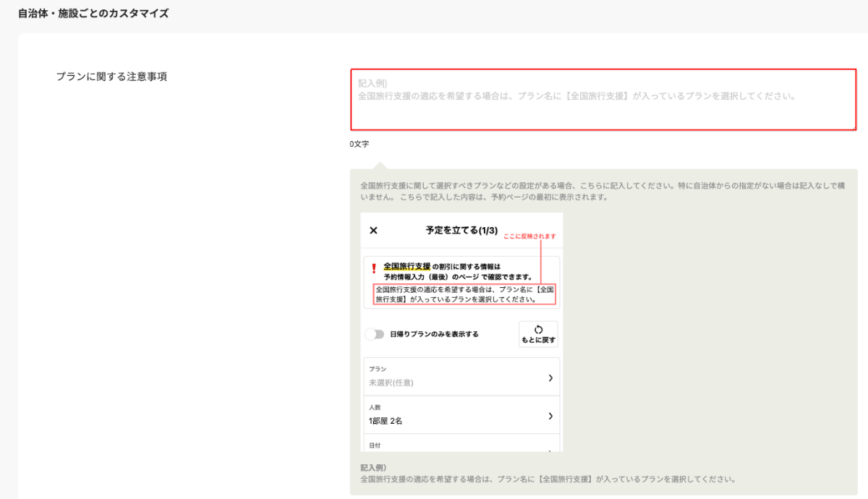Click the 0文字 character counter
This screenshot has height=499, width=868.
[359, 144]
